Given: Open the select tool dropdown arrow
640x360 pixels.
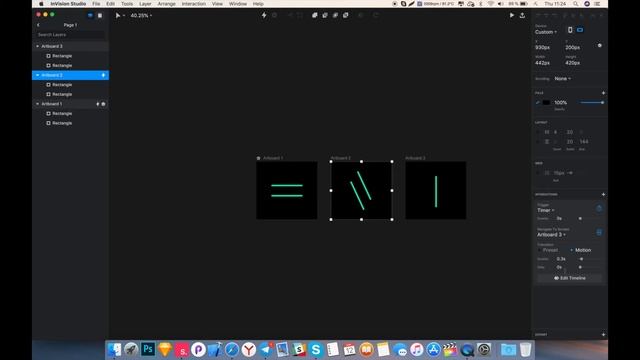Looking at the screenshot, I should (x=124, y=16).
